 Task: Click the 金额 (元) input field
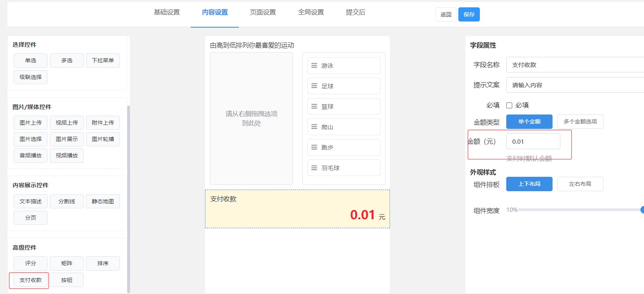click(x=533, y=141)
